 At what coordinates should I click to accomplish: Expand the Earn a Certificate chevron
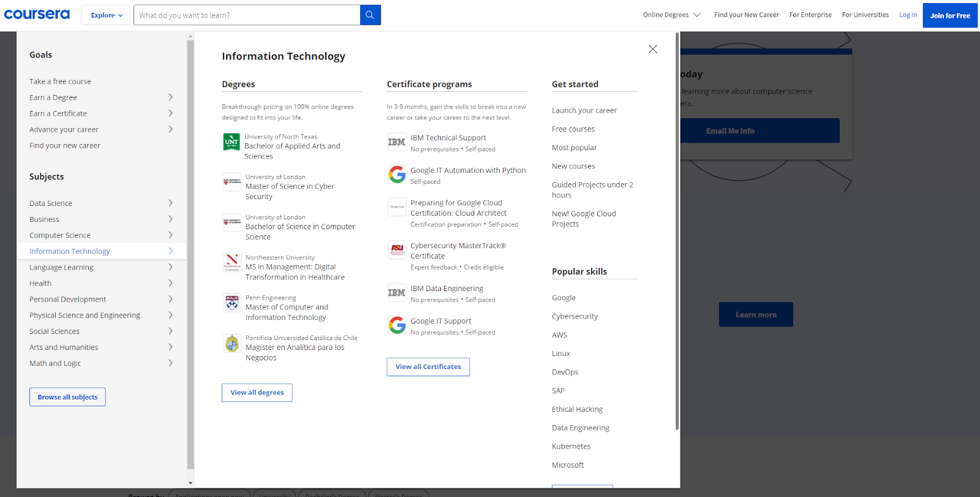pyautogui.click(x=170, y=113)
